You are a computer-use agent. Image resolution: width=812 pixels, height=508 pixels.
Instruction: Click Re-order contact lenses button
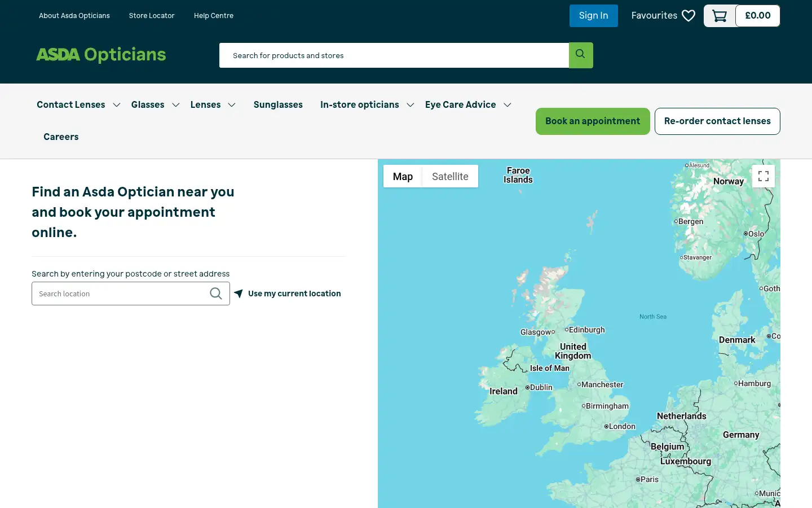[717, 121]
